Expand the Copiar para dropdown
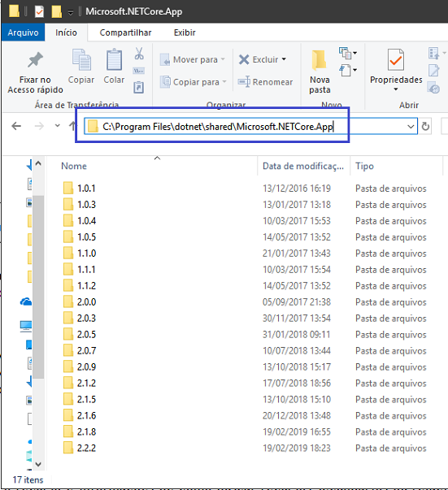This screenshot has height=490, width=448. click(224, 82)
